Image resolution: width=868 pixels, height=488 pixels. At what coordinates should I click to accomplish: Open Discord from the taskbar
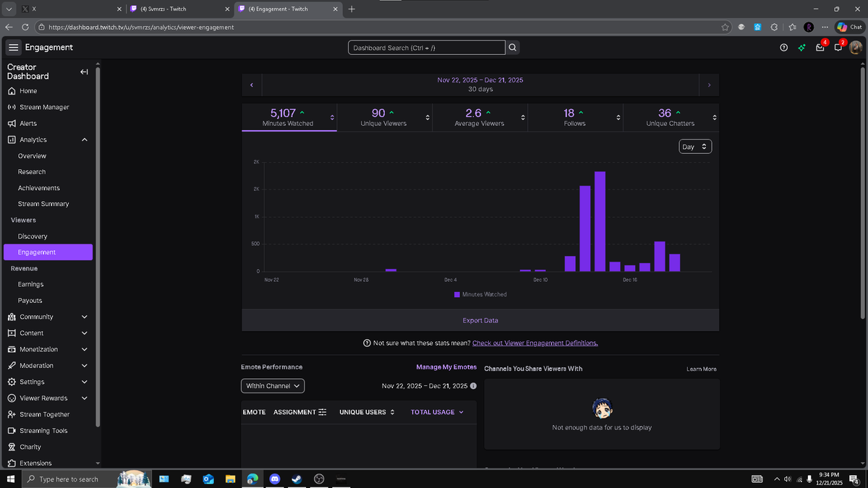click(274, 479)
